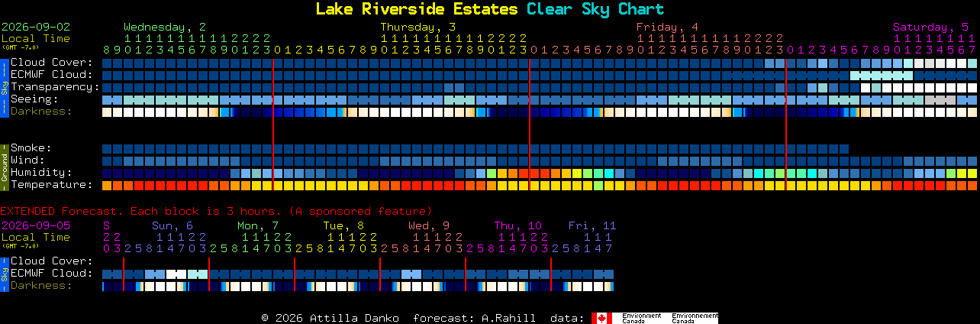Select the Transparency row label

(x=55, y=87)
